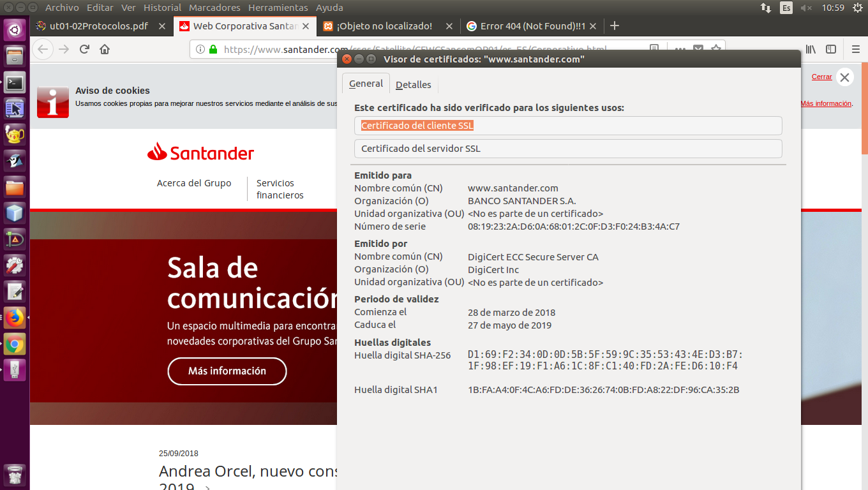This screenshot has width=868, height=490.
Task: Click the SHA1 fingerprint value
Action: [x=603, y=390]
